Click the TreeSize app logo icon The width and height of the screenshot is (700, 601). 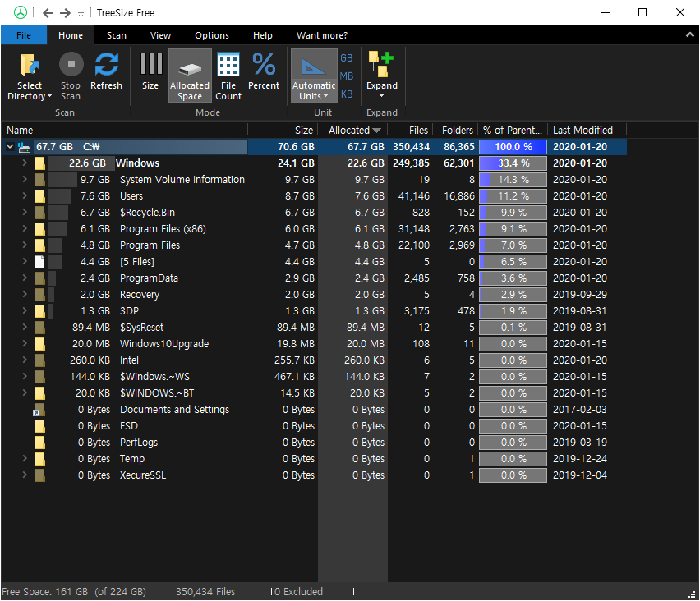pyautogui.click(x=20, y=12)
